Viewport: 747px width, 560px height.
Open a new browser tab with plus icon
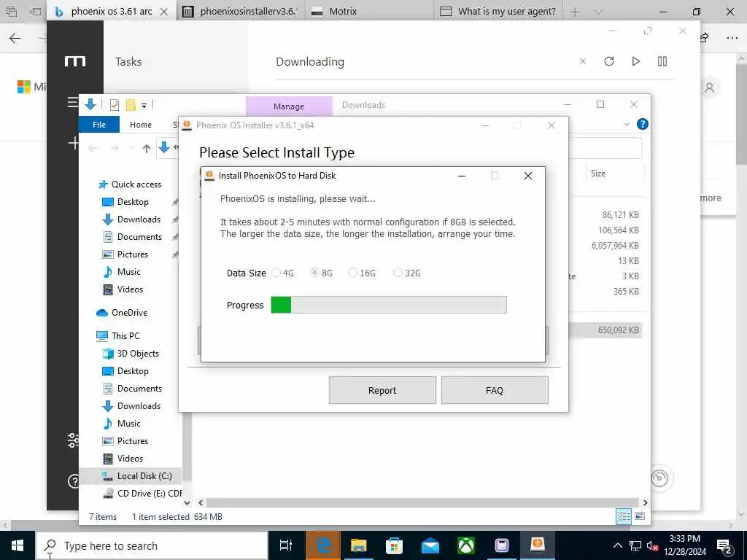coord(575,12)
